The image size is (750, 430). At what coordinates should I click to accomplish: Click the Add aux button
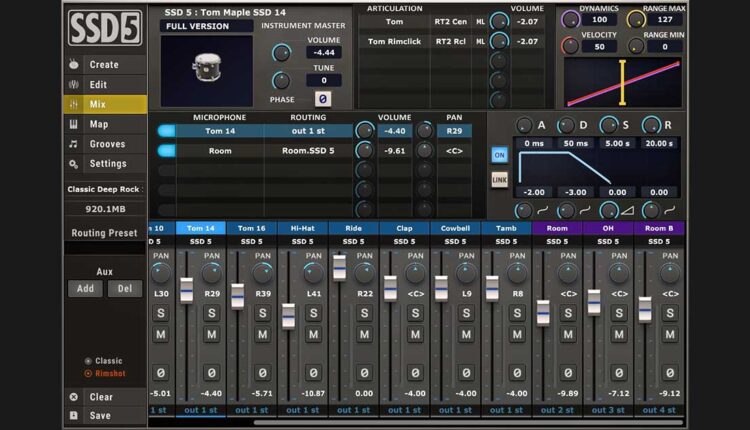coord(84,288)
